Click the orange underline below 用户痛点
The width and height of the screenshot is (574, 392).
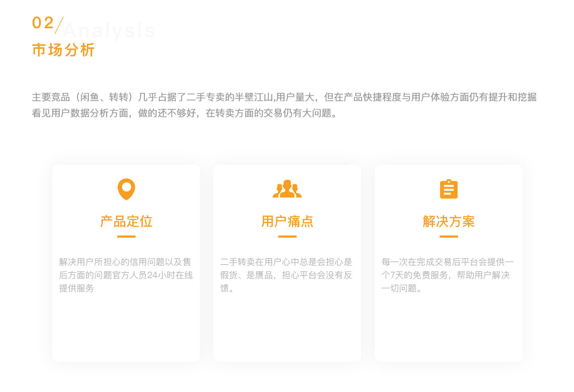tap(287, 237)
